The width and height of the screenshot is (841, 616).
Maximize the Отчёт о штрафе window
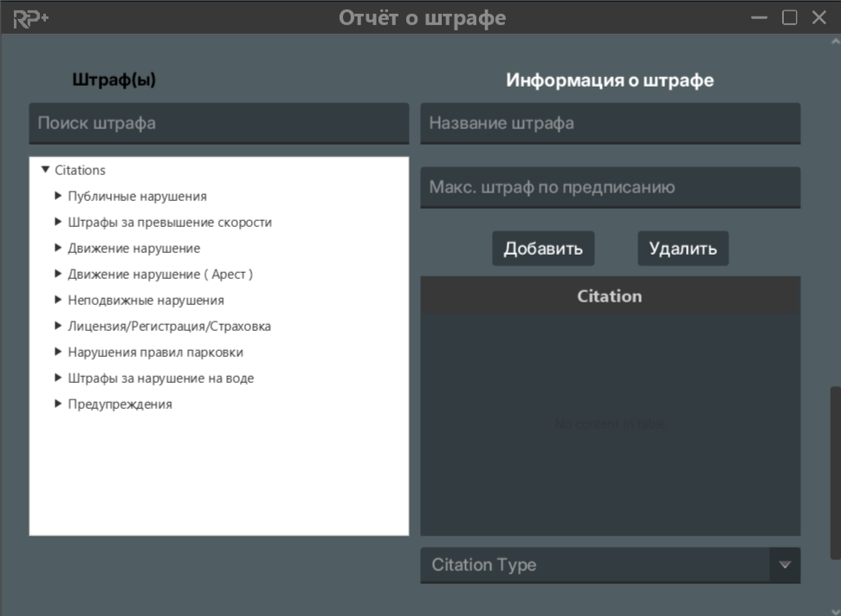click(x=789, y=17)
